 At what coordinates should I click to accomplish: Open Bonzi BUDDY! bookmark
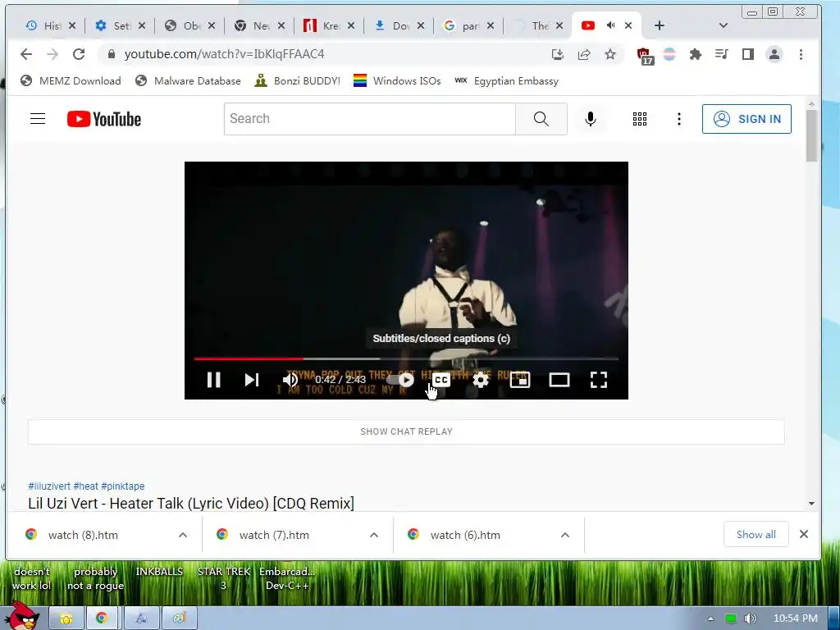tap(297, 81)
